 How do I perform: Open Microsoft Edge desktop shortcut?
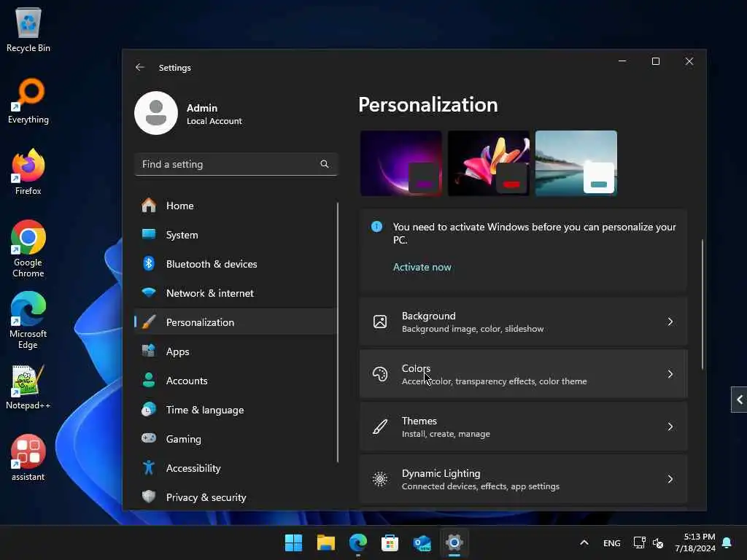point(28,320)
